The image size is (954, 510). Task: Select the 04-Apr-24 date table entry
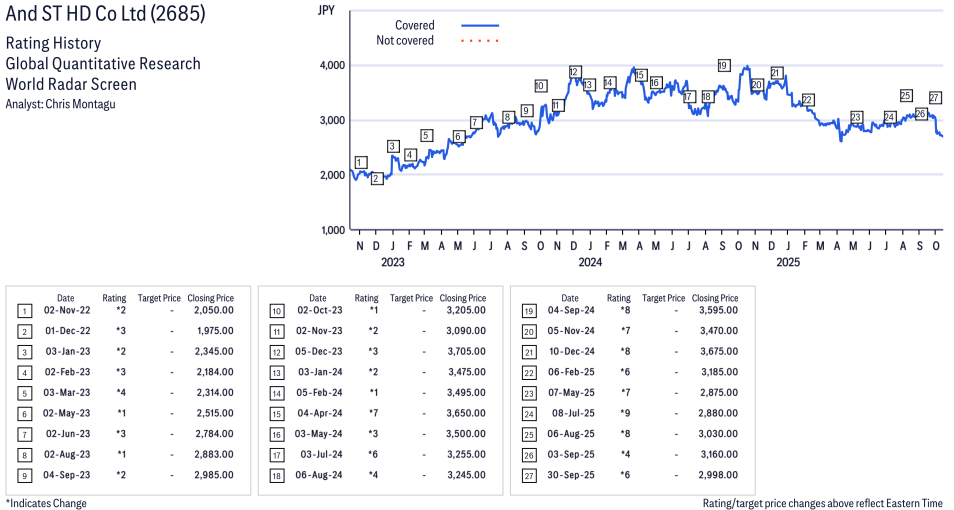tap(317, 413)
